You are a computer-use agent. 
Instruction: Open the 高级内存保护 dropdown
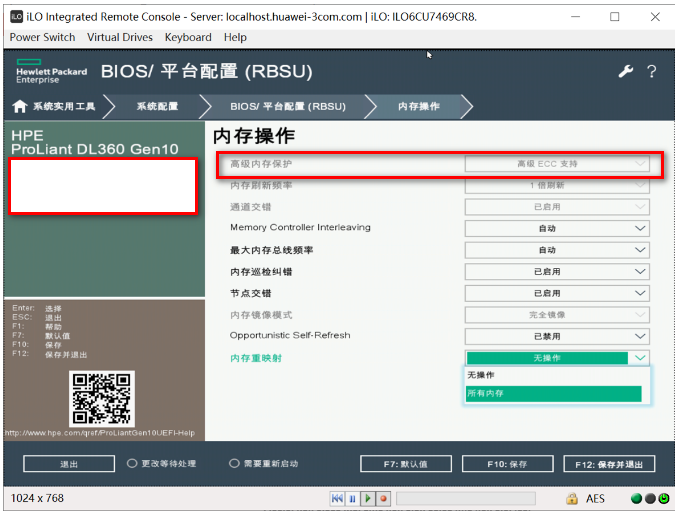tap(557, 164)
